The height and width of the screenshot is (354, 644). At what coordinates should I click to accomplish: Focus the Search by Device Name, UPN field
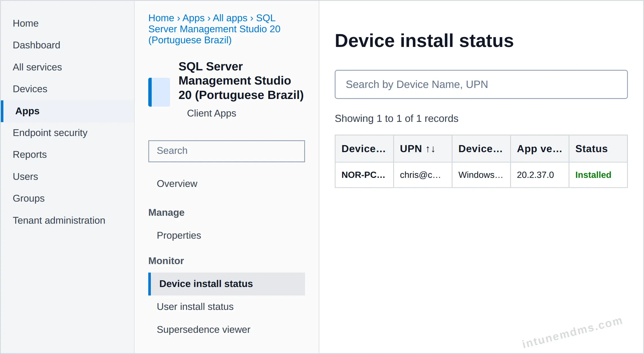tap(481, 84)
